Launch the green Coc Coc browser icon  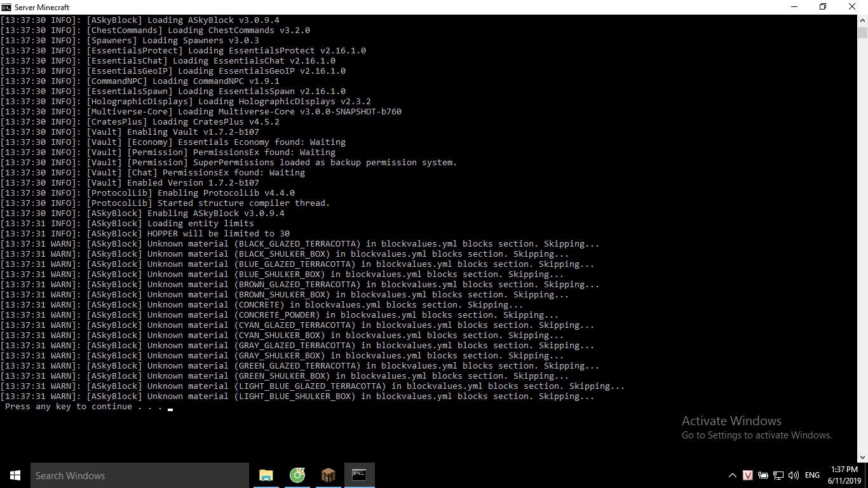click(297, 475)
